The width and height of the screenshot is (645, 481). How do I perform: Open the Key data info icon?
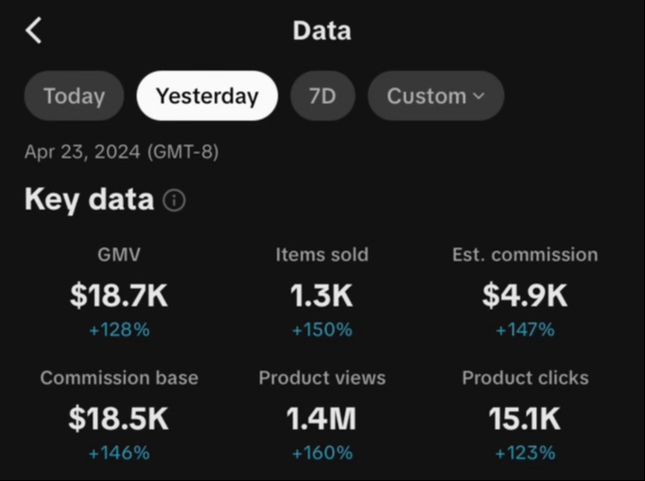pos(174,201)
